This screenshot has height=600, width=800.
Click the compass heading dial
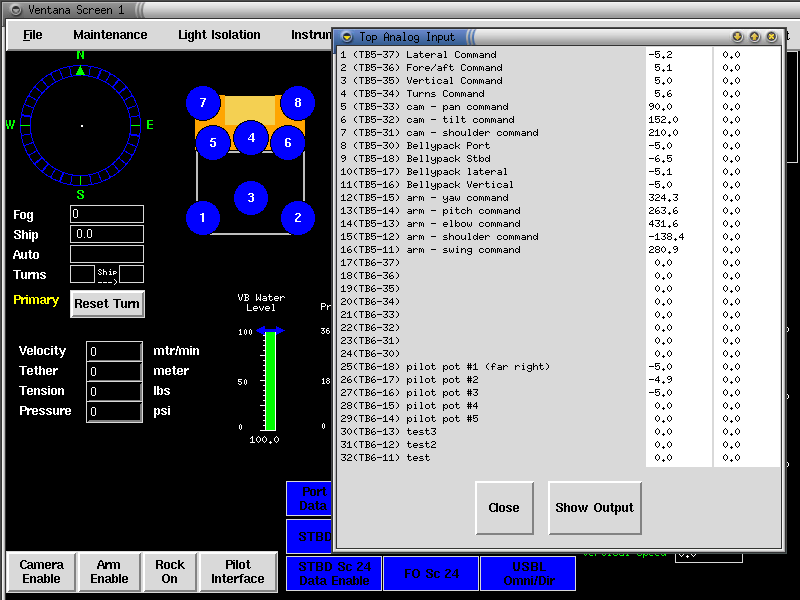[x=81, y=125]
